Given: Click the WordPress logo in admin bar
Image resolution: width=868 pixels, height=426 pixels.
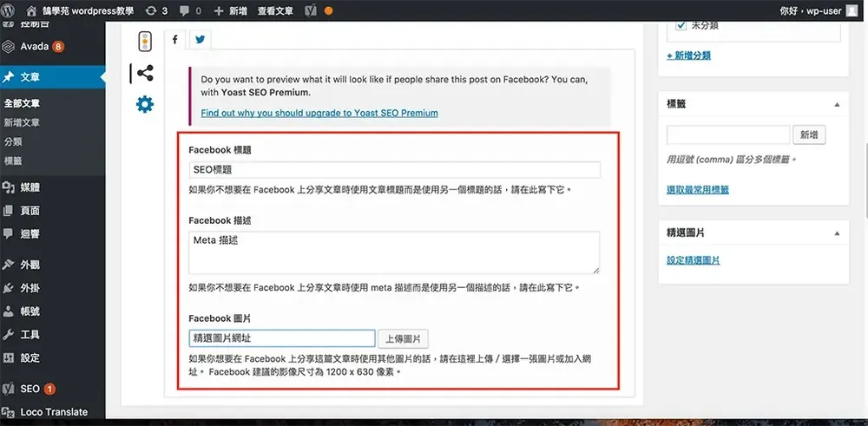Looking at the screenshot, I should point(9,10).
